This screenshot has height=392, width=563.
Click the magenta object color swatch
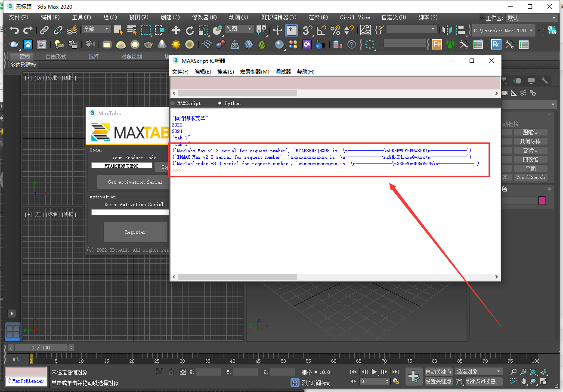pos(542,201)
